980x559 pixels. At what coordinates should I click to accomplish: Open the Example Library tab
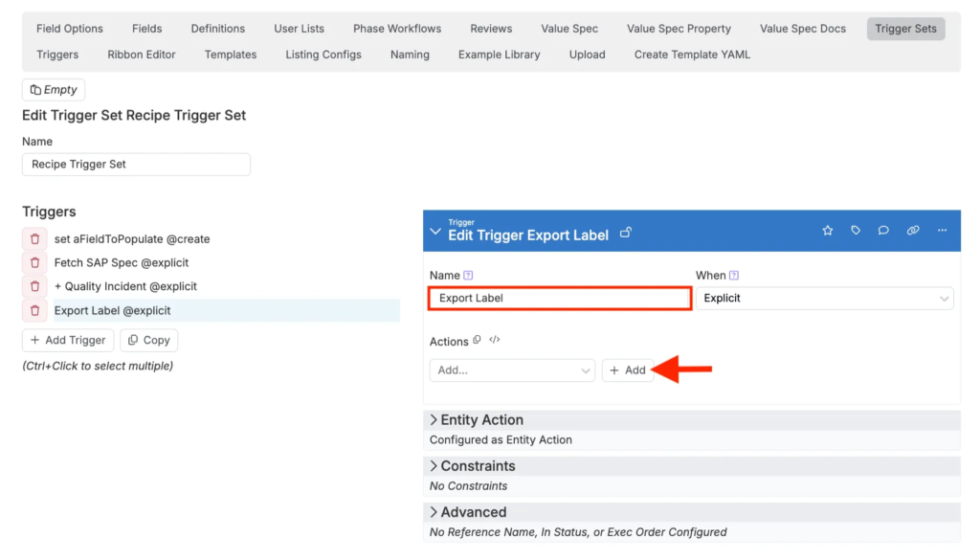tap(499, 55)
